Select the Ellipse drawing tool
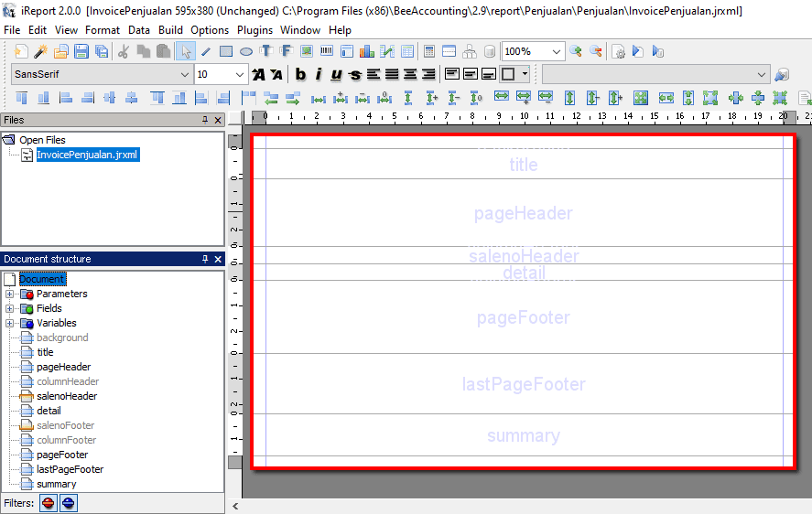 point(245,51)
